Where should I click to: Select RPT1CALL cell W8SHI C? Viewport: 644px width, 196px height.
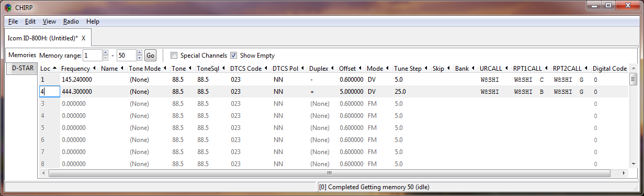click(532, 80)
